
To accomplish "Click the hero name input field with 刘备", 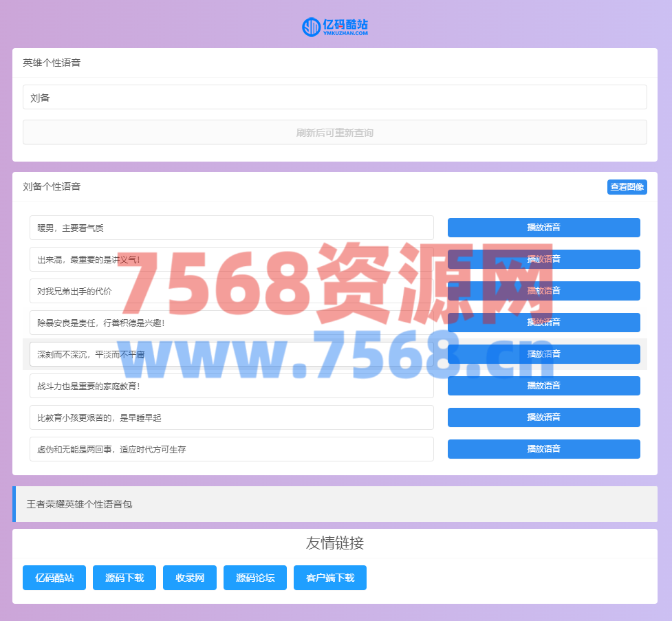I will [x=334, y=97].
